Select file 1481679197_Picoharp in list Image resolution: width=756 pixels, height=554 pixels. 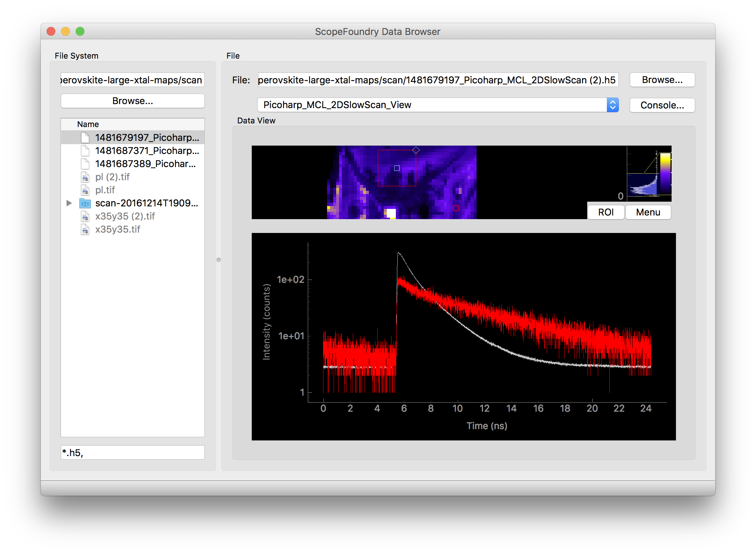point(132,137)
